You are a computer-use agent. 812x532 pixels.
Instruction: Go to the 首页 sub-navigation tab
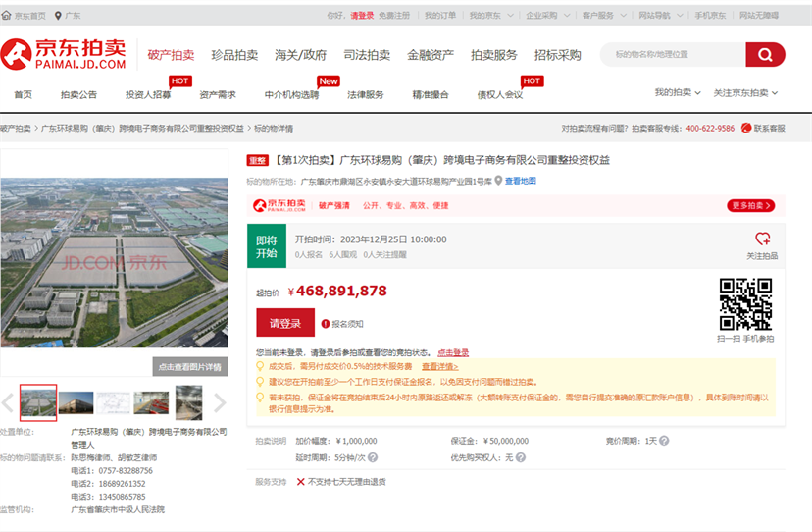pos(23,94)
